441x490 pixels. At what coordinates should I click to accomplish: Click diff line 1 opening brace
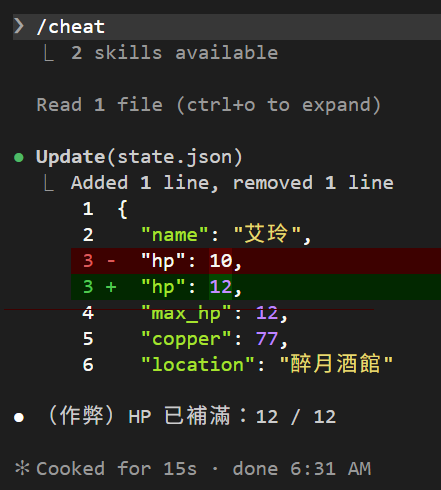(123, 209)
